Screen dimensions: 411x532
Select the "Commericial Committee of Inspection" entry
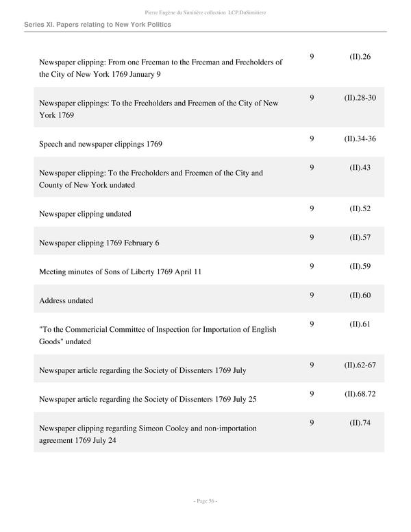click(x=158, y=335)
